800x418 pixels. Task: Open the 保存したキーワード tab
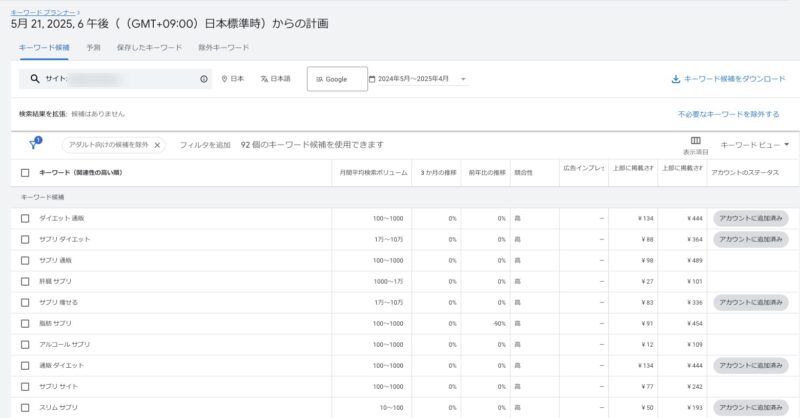[149, 47]
